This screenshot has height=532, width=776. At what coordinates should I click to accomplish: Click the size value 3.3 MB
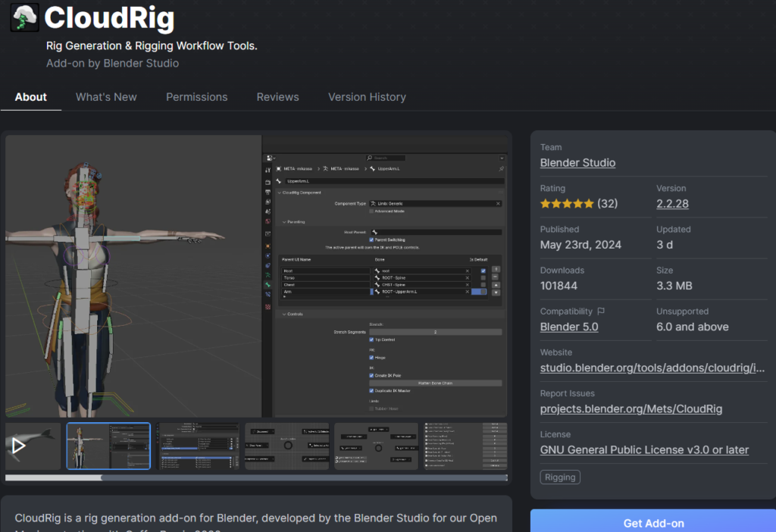(674, 286)
